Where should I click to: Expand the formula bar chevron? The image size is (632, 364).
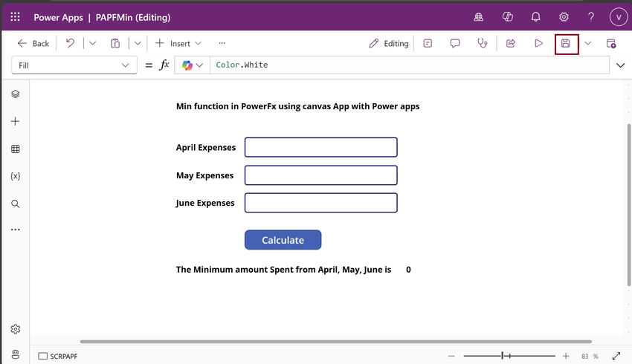click(x=620, y=65)
